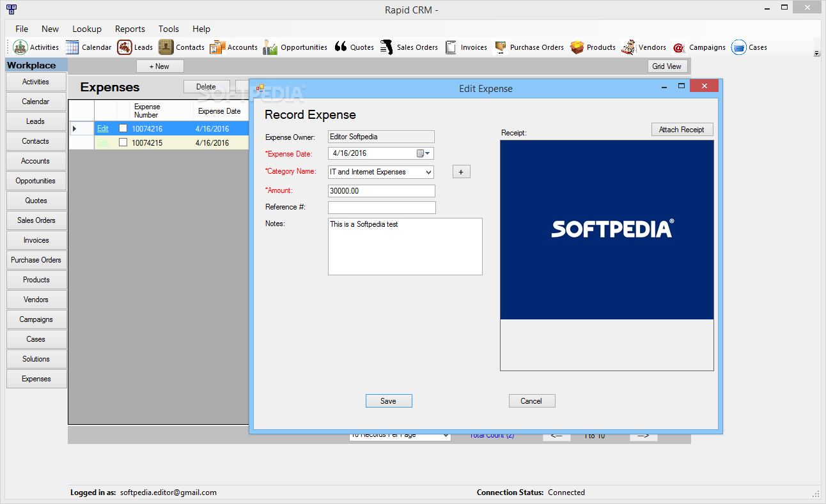
Task: Click Cancel in Edit Expense dialog
Action: (x=532, y=401)
